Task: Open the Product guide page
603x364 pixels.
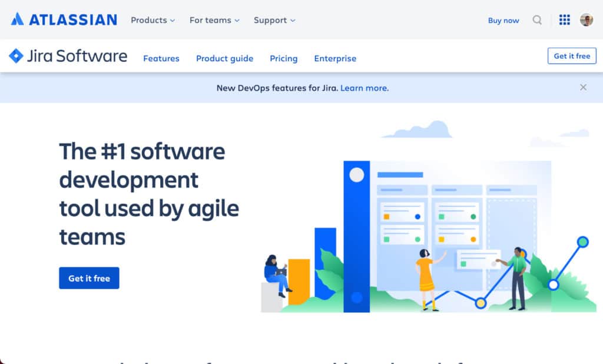Action: pyautogui.click(x=224, y=58)
